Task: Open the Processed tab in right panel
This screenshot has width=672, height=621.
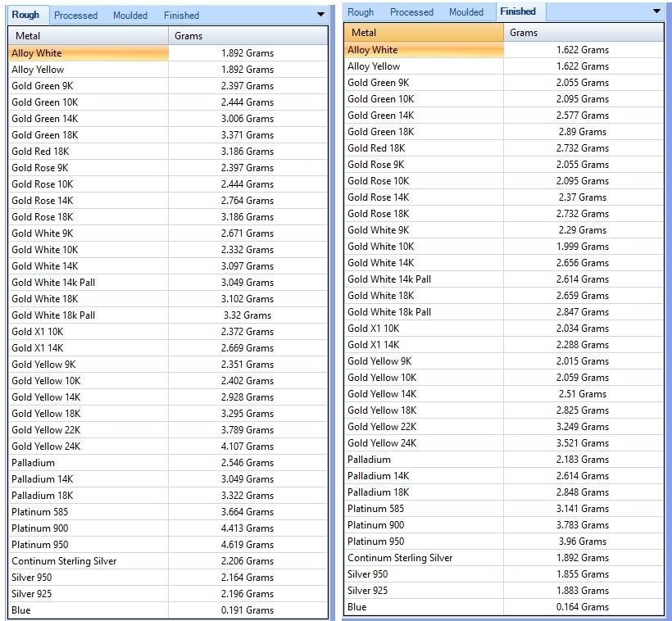Action: point(411,12)
